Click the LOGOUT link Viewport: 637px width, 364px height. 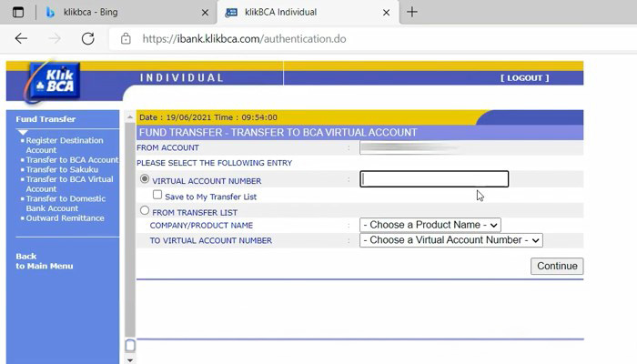[x=524, y=77]
